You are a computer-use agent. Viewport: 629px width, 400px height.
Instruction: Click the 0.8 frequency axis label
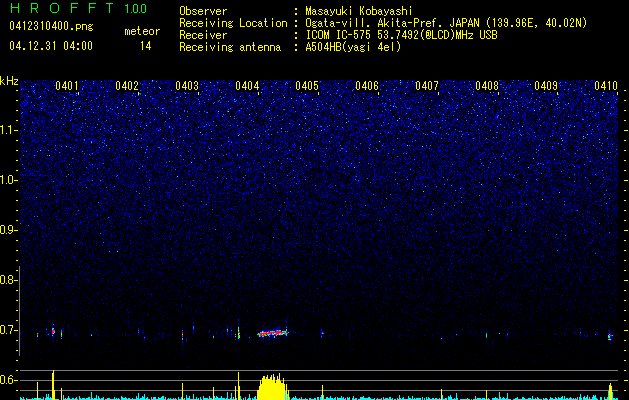[8, 280]
